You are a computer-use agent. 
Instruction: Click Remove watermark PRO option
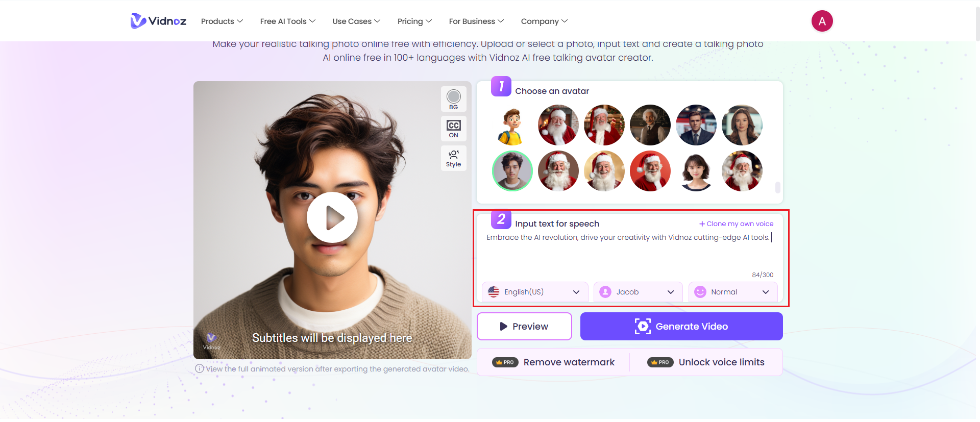[x=553, y=362]
